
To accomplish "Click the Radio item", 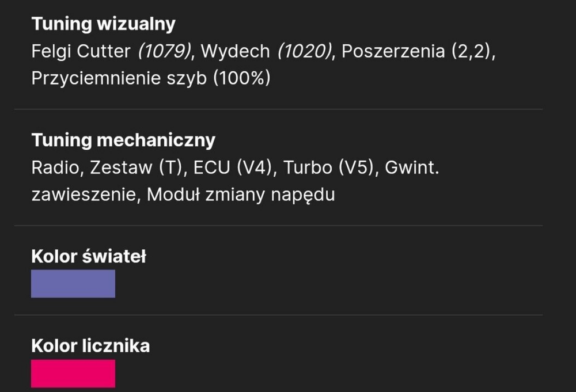I will tap(55, 168).
